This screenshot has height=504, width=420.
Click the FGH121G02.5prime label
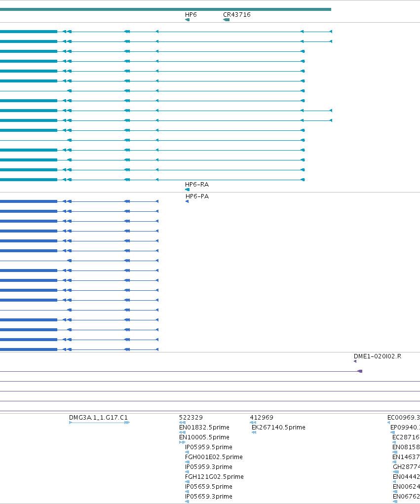point(214,477)
